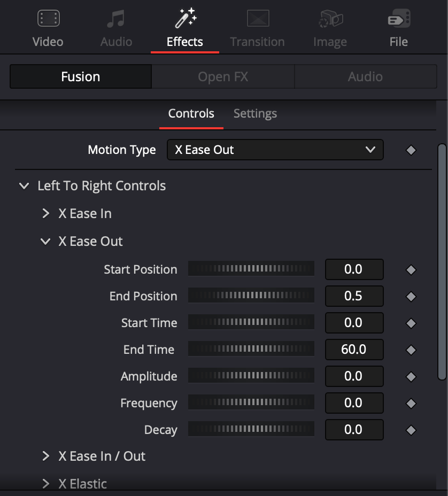Click the Fusion effects button
The height and width of the screenshot is (496, 448).
click(81, 76)
